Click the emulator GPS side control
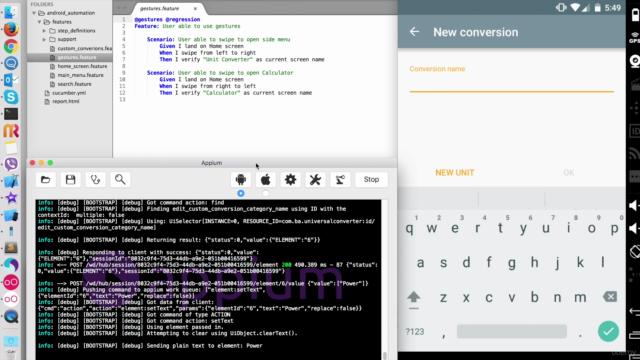The image size is (640, 360). [x=635, y=38]
